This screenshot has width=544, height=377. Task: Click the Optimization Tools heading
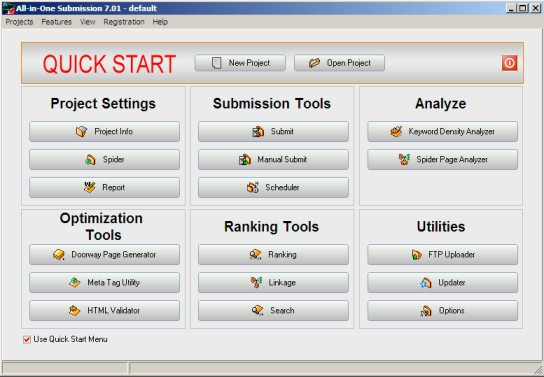coord(102,226)
